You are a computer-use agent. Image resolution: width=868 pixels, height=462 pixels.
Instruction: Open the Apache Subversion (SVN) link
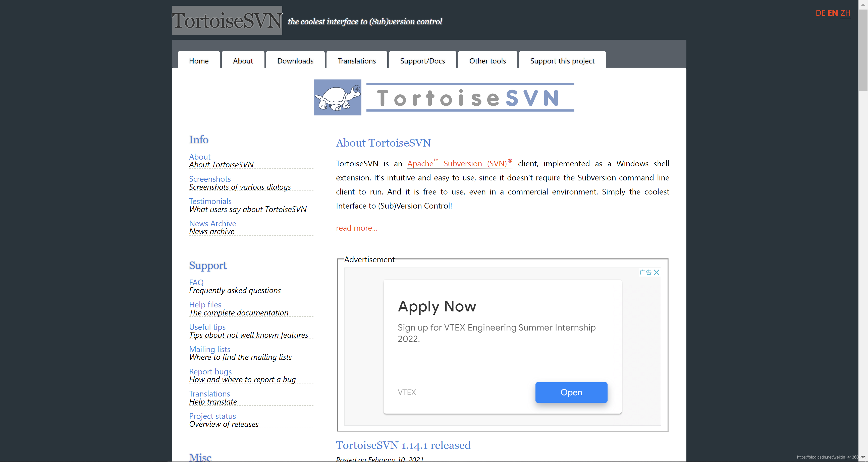(x=460, y=164)
